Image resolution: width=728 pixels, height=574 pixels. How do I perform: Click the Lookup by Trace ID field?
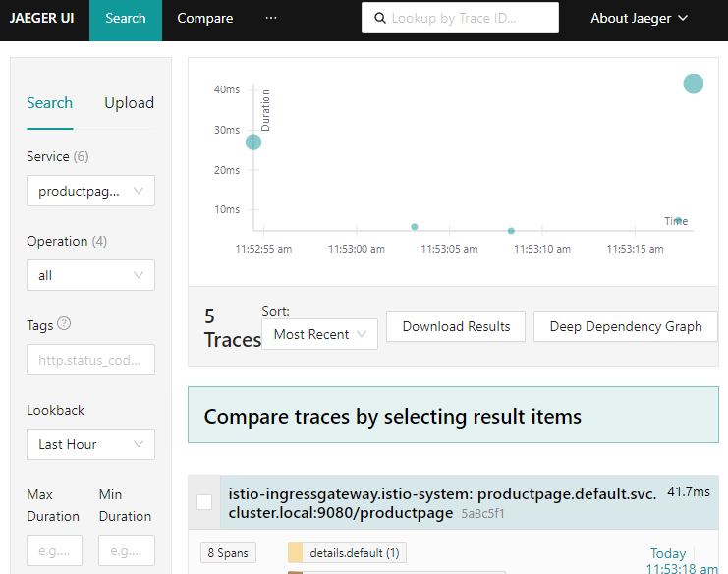point(460,18)
